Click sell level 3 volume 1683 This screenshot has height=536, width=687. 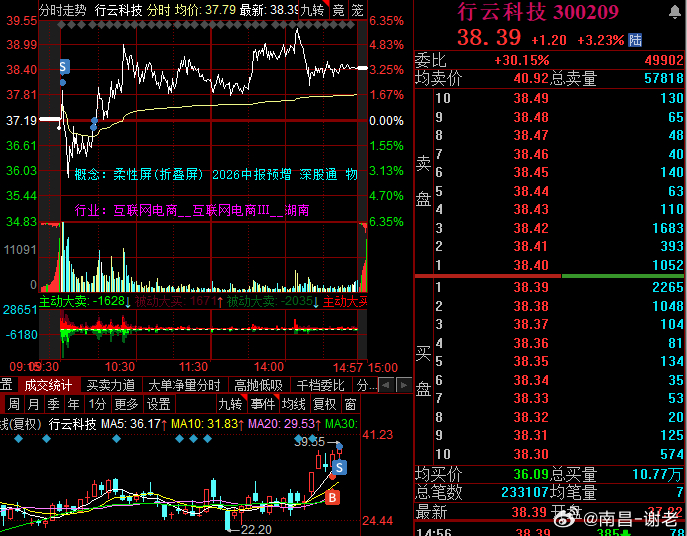tap(666, 228)
